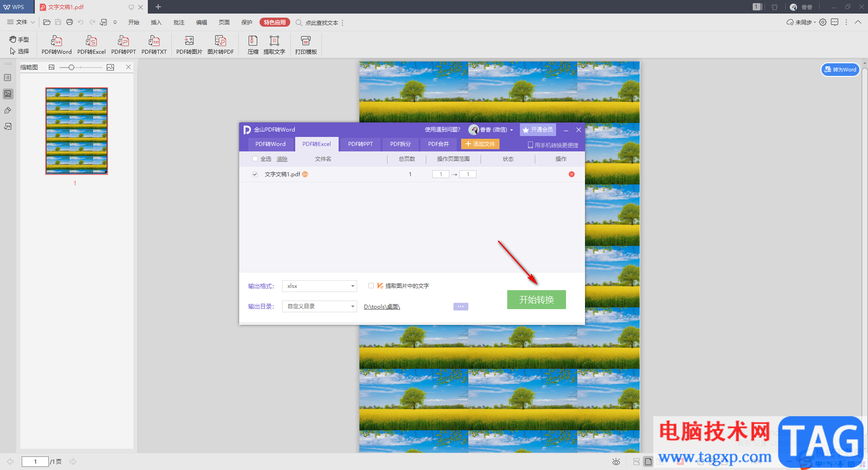This screenshot has height=470, width=868.
Task: Expand the 输出目录 自定义目录 dropdown
Action: click(x=320, y=306)
